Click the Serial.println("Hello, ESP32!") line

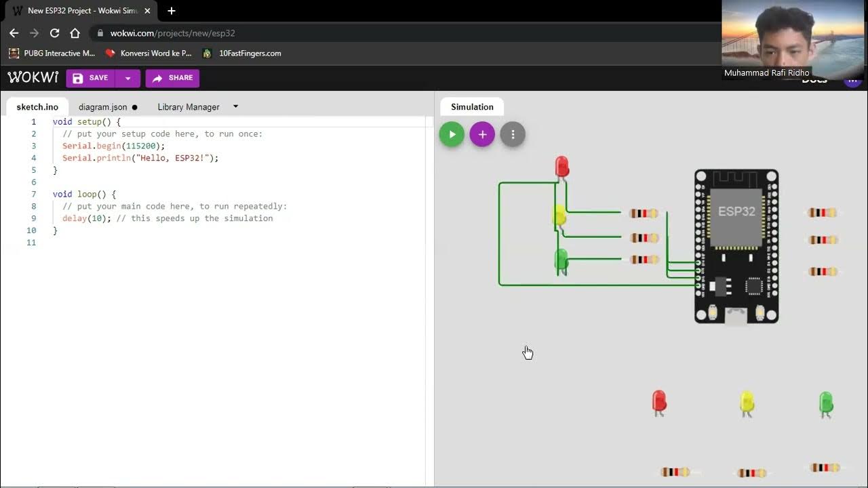pyautogui.click(x=140, y=158)
